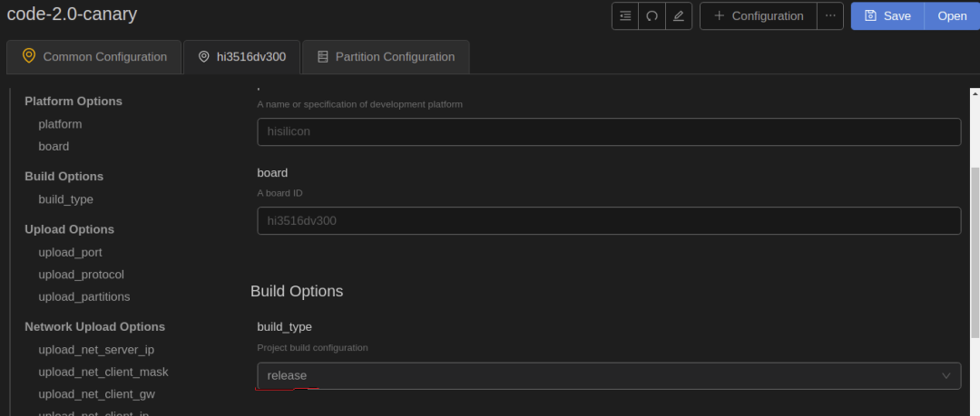Click the pencil edit icon
980x416 pixels.
point(679,16)
